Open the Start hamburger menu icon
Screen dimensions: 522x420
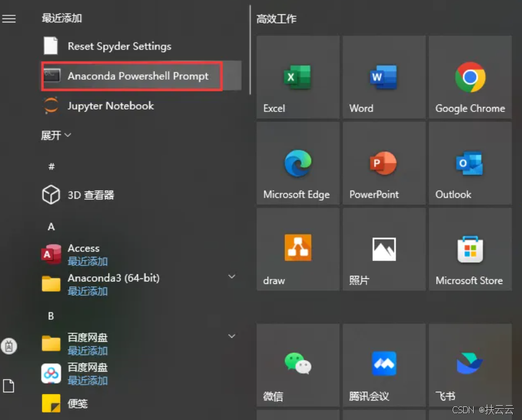point(9,19)
